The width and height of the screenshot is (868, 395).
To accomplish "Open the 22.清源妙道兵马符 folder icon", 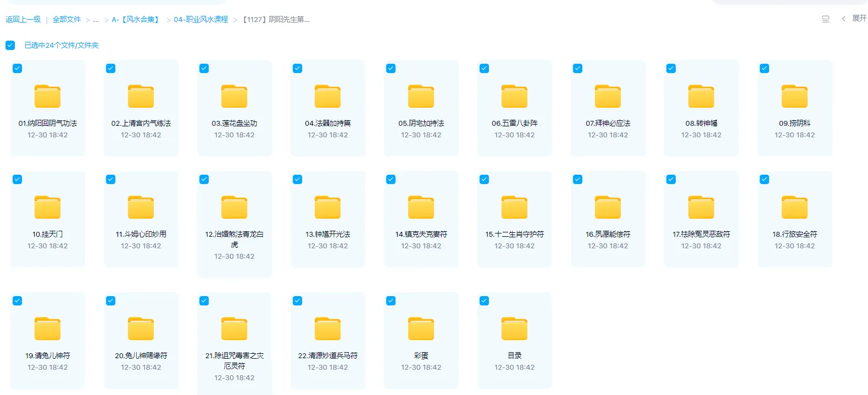I will pos(327,329).
